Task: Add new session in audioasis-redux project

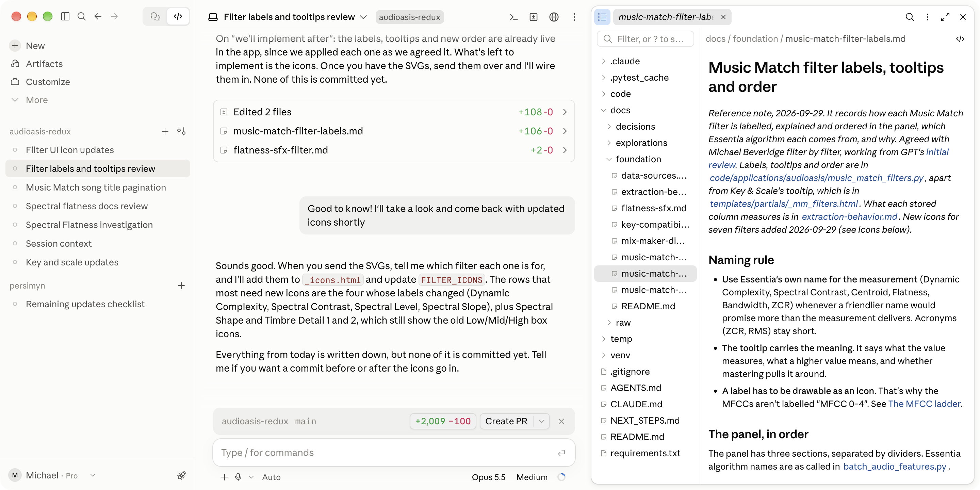Action: tap(165, 131)
